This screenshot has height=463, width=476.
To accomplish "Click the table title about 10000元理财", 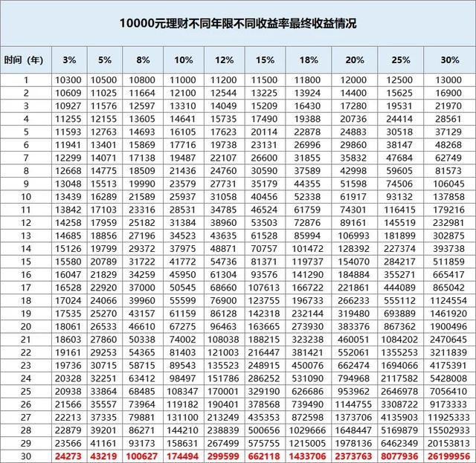I will 238,23.
